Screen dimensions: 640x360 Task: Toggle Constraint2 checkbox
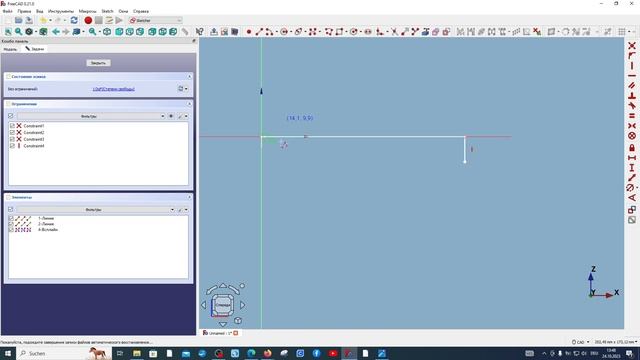pyautogui.click(x=12, y=132)
